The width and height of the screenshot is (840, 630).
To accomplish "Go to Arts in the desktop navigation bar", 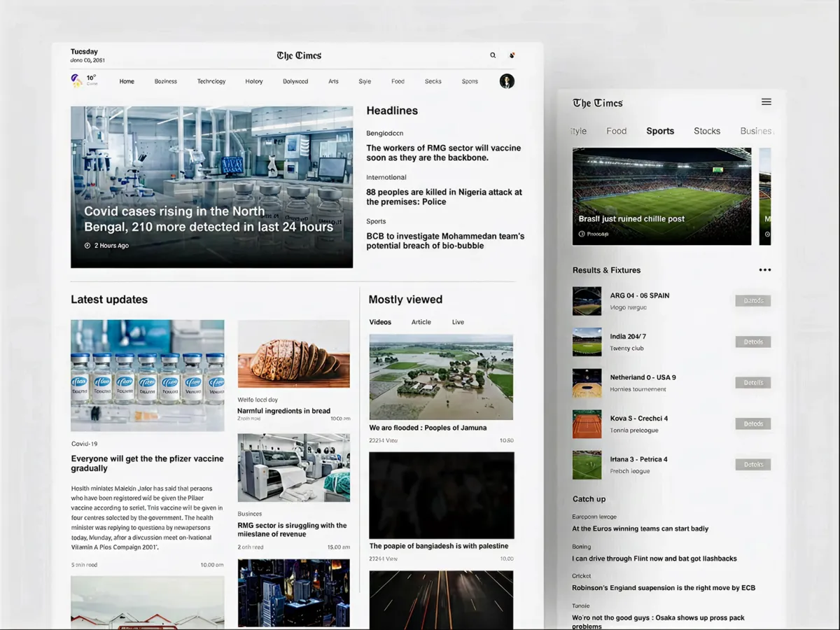I will [333, 81].
